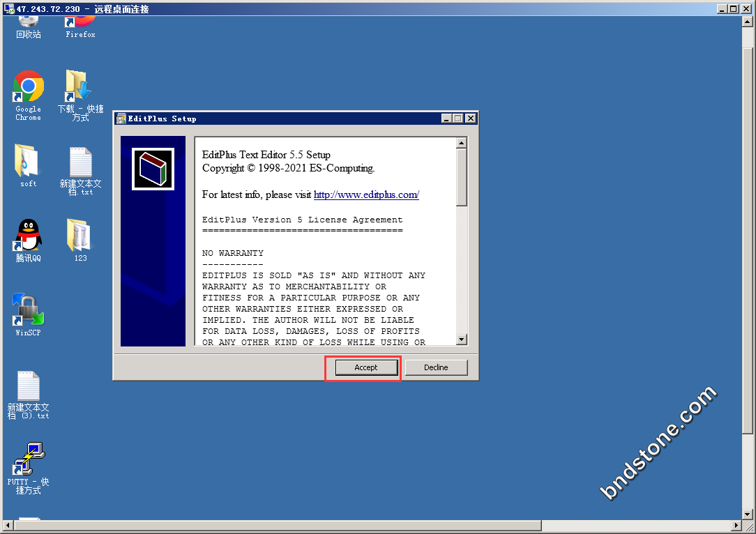Click the Accept button
The width and height of the screenshot is (756, 534).
tap(366, 367)
